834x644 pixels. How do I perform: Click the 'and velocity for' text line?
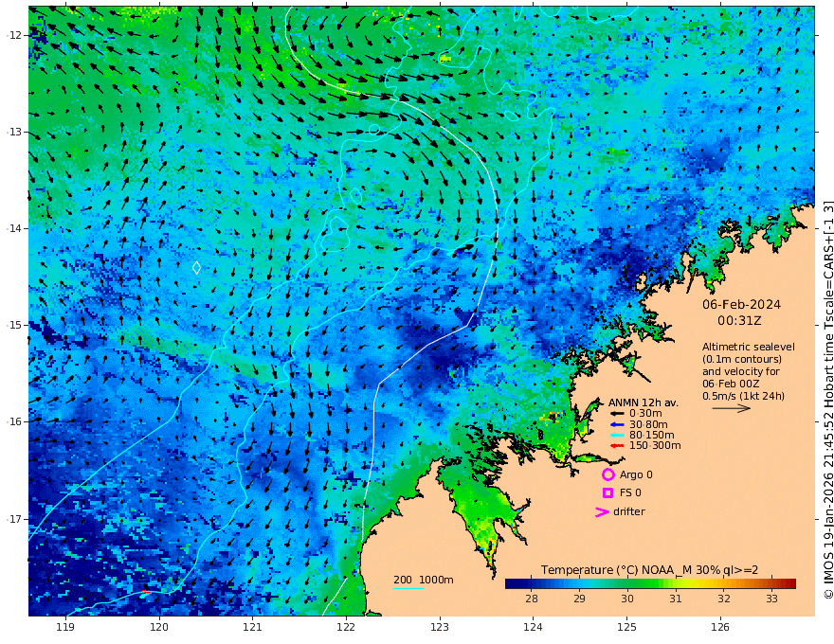pyautogui.click(x=741, y=371)
